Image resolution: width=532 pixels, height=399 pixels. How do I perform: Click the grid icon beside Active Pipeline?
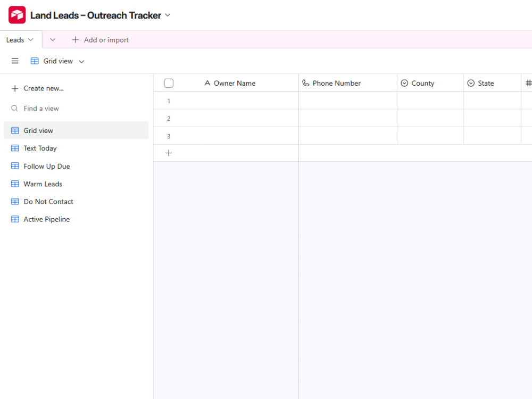15,219
